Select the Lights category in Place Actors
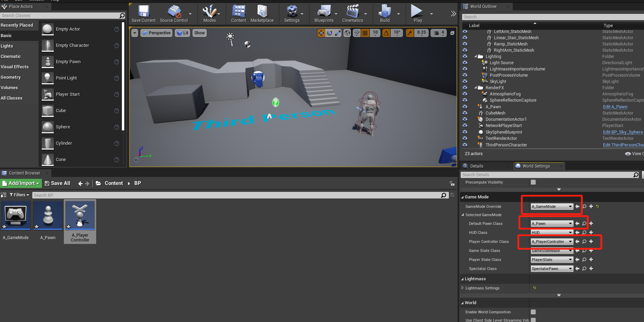The image size is (644, 322). (x=7, y=46)
